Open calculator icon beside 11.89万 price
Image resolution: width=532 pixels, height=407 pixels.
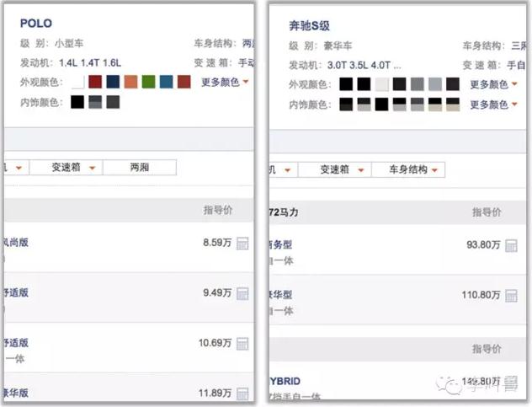tap(242, 394)
